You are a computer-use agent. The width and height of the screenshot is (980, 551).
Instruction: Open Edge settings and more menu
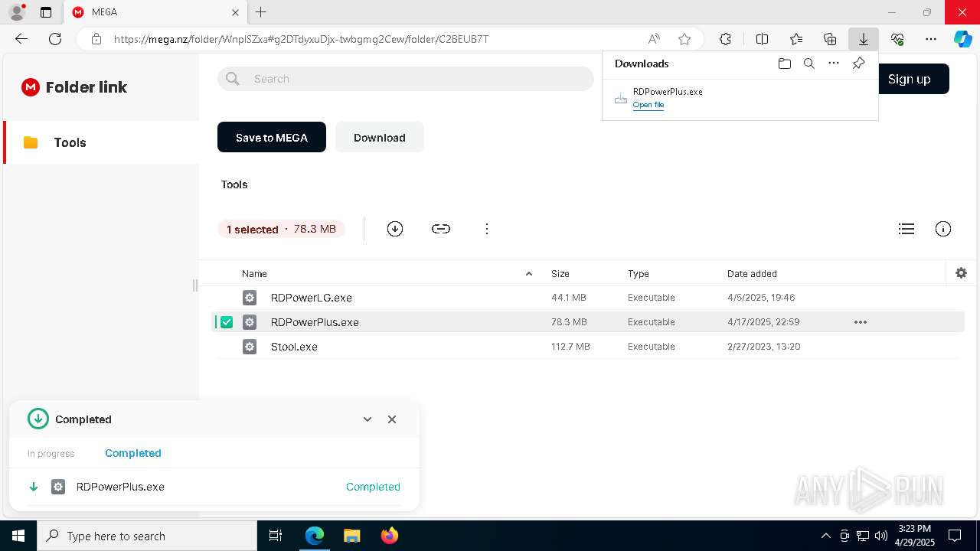point(931,39)
